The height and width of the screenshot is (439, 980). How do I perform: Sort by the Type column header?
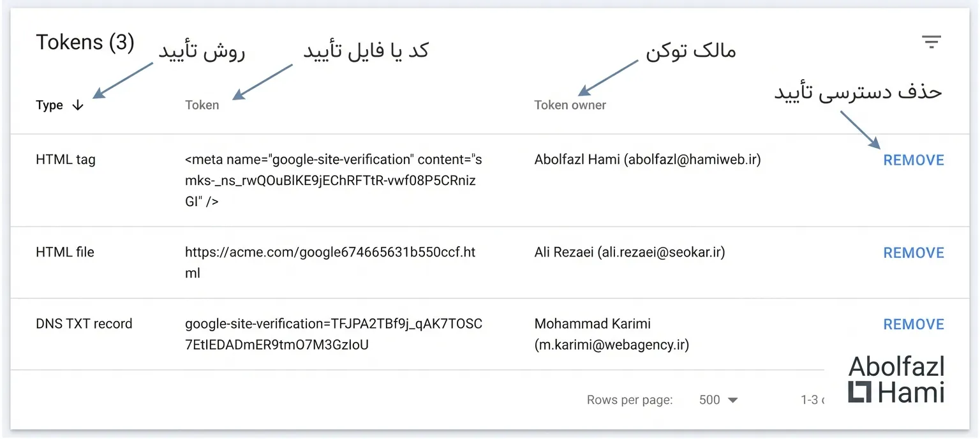49,105
